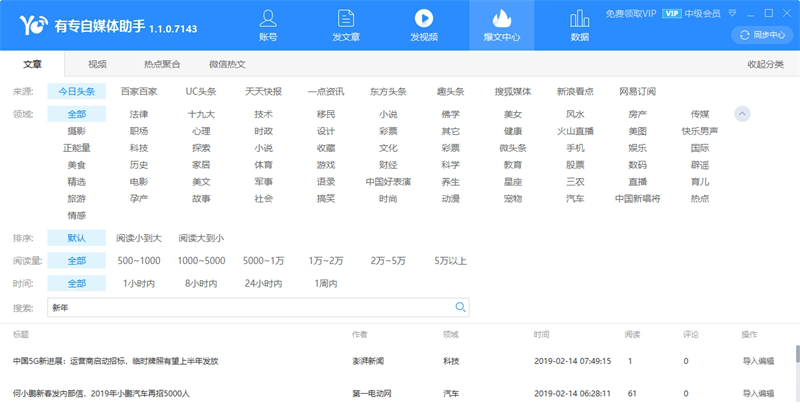Select UC头条 as the source
Image resolution: width=800 pixels, height=418 pixels.
(201, 91)
